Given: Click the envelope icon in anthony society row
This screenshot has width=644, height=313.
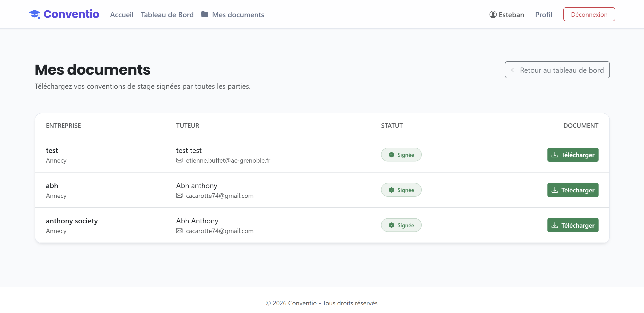Looking at the screenshot, I should click(179, 231).
